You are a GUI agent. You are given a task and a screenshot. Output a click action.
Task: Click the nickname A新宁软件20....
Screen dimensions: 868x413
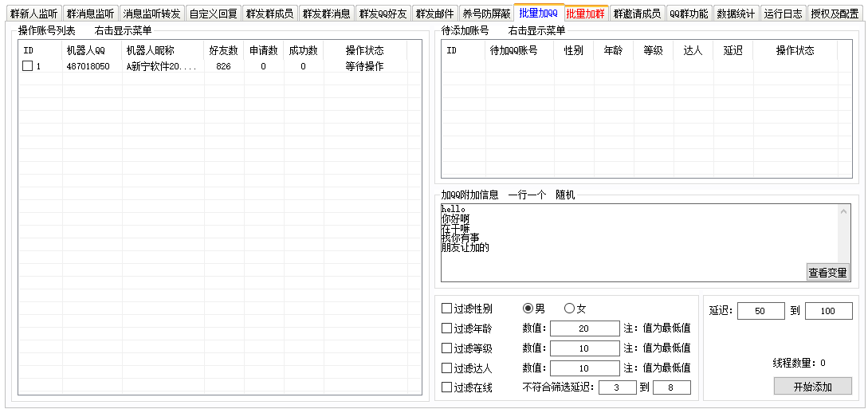point(161,66)
